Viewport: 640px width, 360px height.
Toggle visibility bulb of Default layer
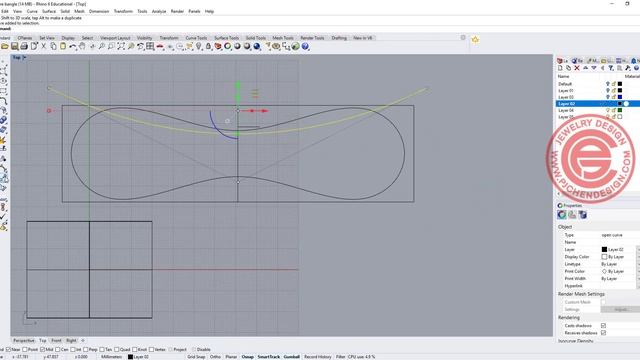608,84
